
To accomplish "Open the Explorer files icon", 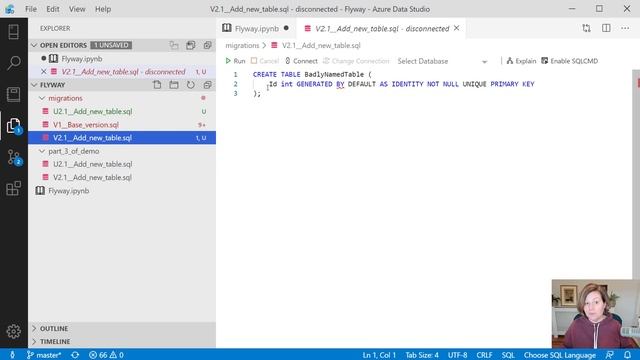I will click(13, 126).
